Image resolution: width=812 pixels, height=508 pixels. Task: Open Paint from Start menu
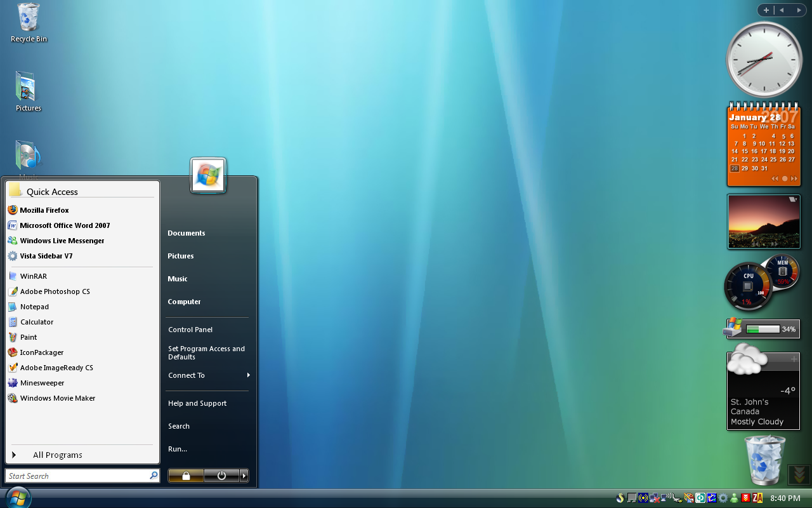(81, 337)
